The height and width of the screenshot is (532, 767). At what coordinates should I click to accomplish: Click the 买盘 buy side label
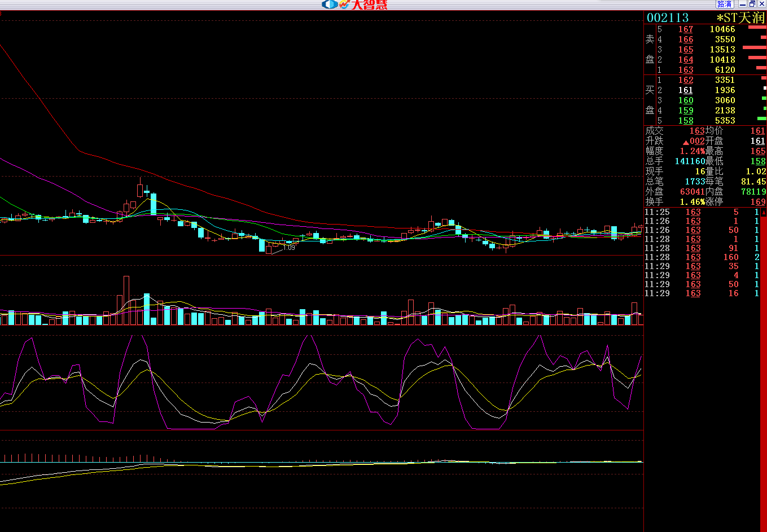[650, 100]
